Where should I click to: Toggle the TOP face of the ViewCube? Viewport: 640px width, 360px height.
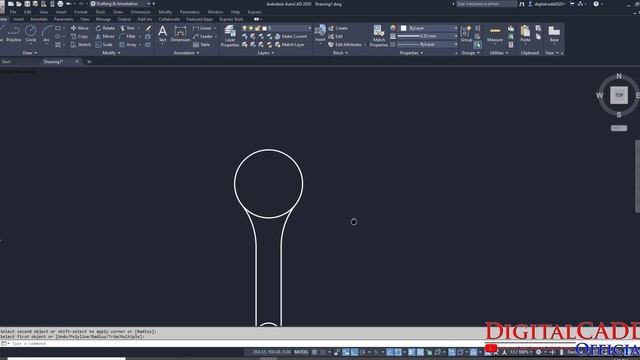point(619,95)
